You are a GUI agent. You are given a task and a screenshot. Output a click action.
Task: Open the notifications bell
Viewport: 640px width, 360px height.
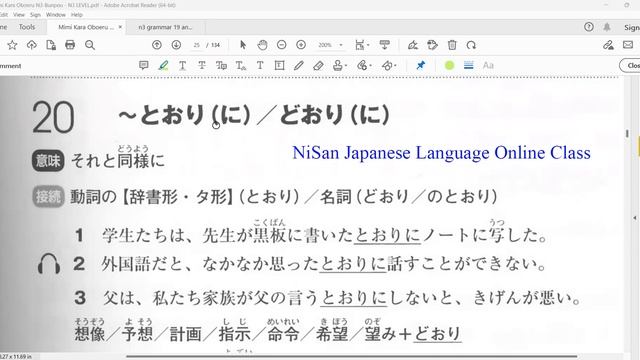[x=607, y=27]
